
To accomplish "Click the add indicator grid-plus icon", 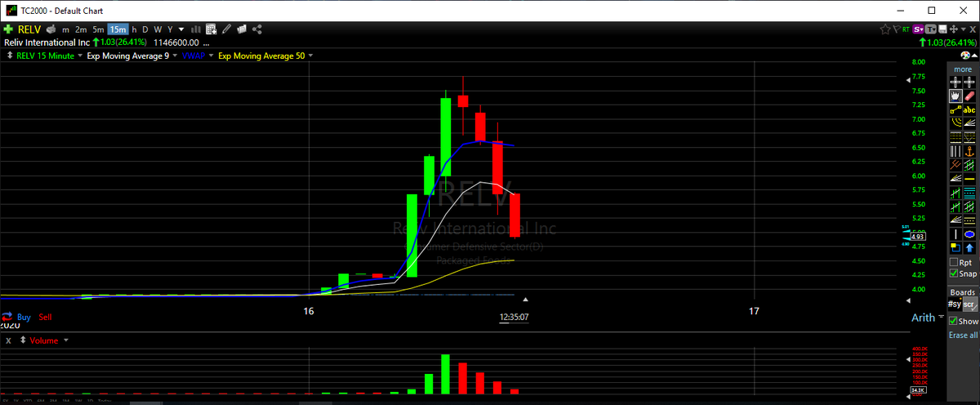I will [x=211, y=29].
